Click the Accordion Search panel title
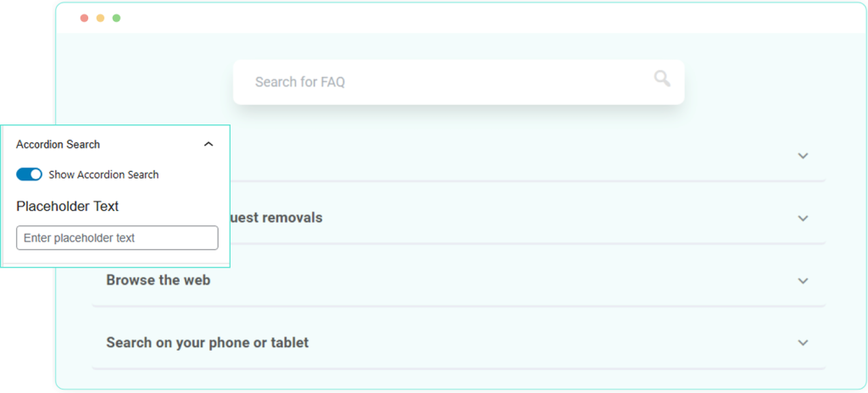Viewport: 868px width, 393px height. (x=58, y=145)
